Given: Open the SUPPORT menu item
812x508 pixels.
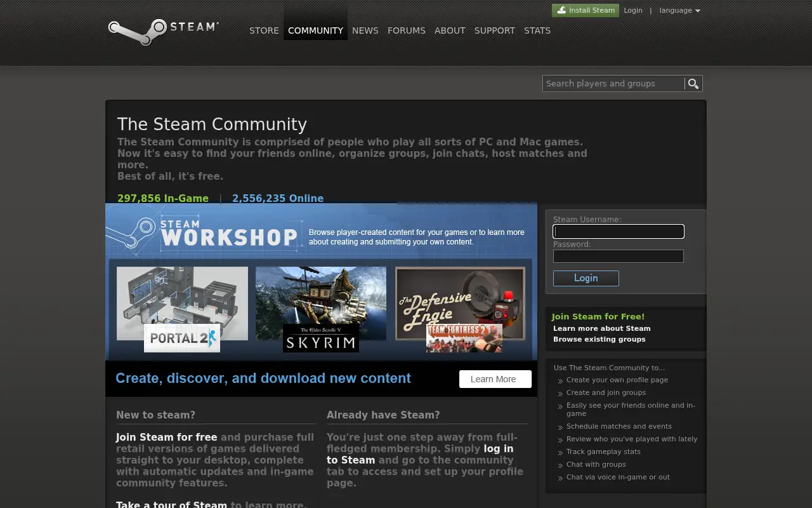Looking at the screenshot, I should tap(495, 30).
